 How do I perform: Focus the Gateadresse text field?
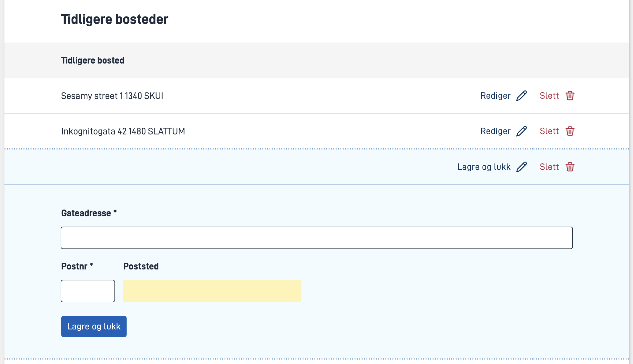[x=316, y=238]
